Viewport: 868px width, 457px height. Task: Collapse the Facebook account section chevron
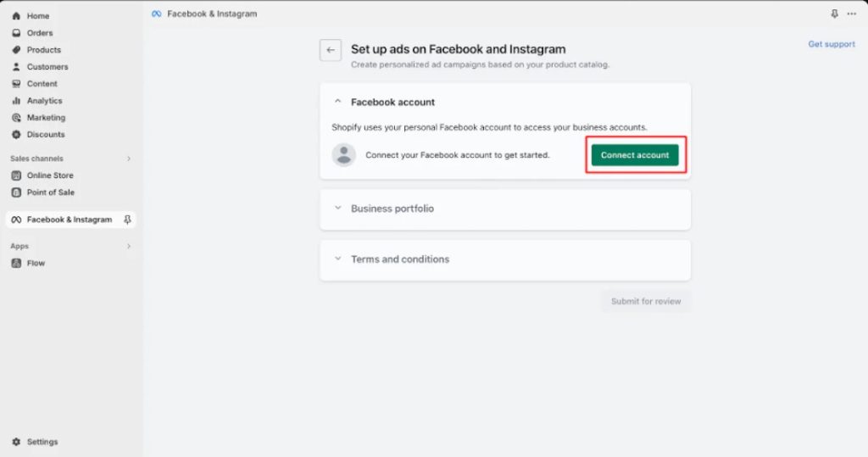click(x=337, y=102)
